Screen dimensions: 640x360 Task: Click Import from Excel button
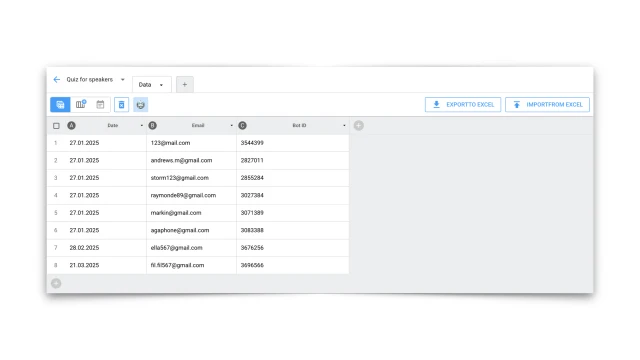tap(547, 104)
